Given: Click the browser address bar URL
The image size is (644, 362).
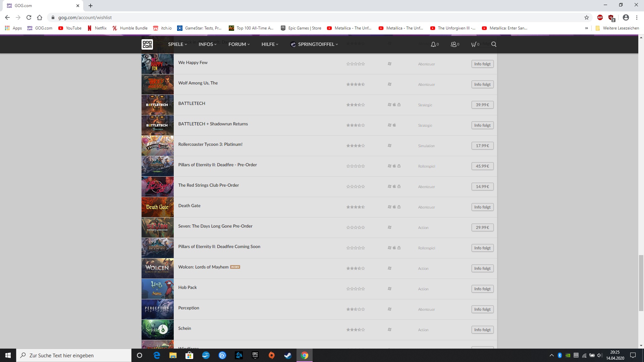Looking at the screenshot, I should [85, 17].
